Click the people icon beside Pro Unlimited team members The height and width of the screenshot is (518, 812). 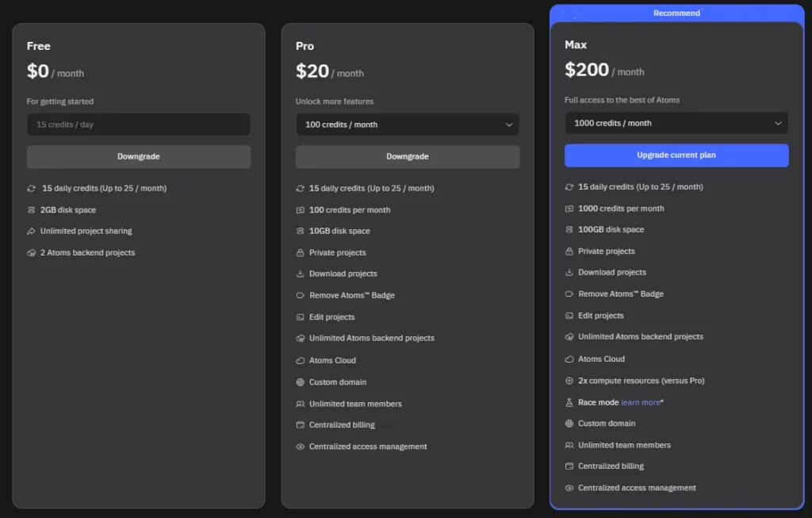(300, 404)
